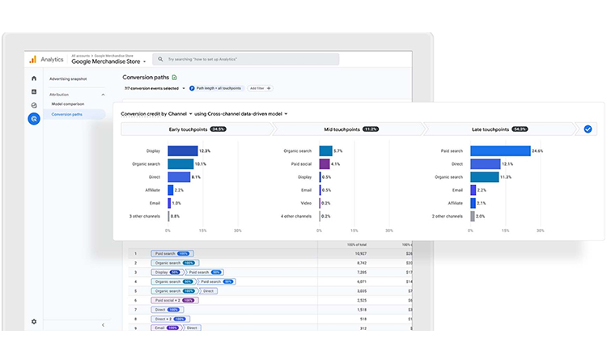The height and width of the screenshot is (364, 607).
Task: Toggle the blue checkmark beside Late touchpoints
Action: click(x=588, y=129)
